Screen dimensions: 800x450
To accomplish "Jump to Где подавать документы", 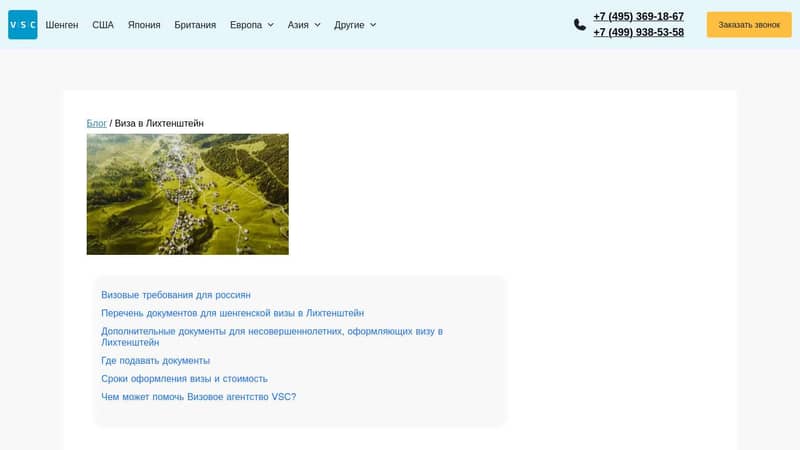I will 155,361.
